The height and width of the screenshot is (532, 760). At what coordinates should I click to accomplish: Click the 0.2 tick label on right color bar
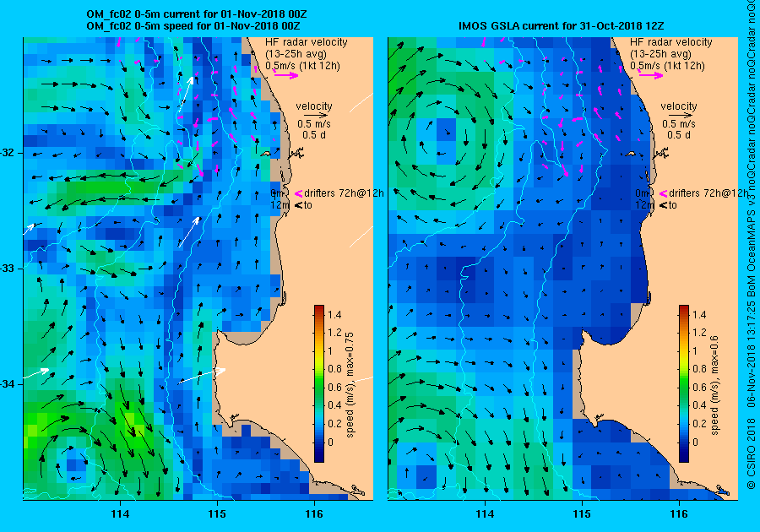click(x=699, y=423)
